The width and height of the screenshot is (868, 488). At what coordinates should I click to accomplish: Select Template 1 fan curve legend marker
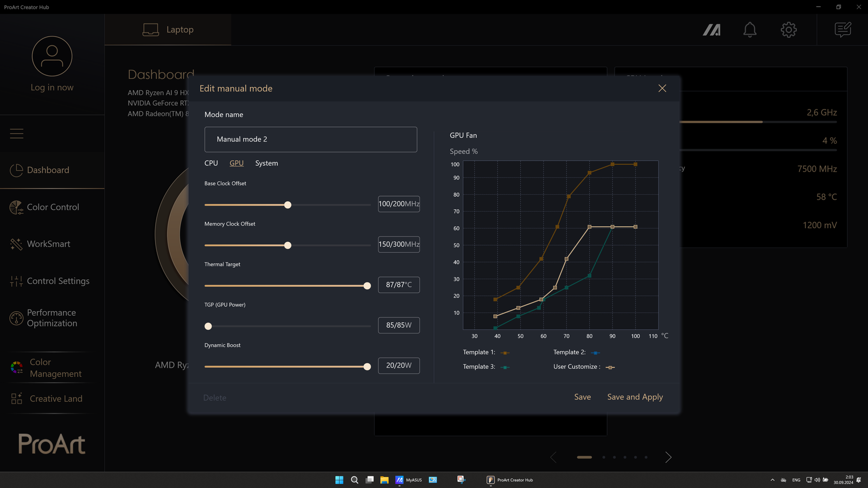[505, 353]
